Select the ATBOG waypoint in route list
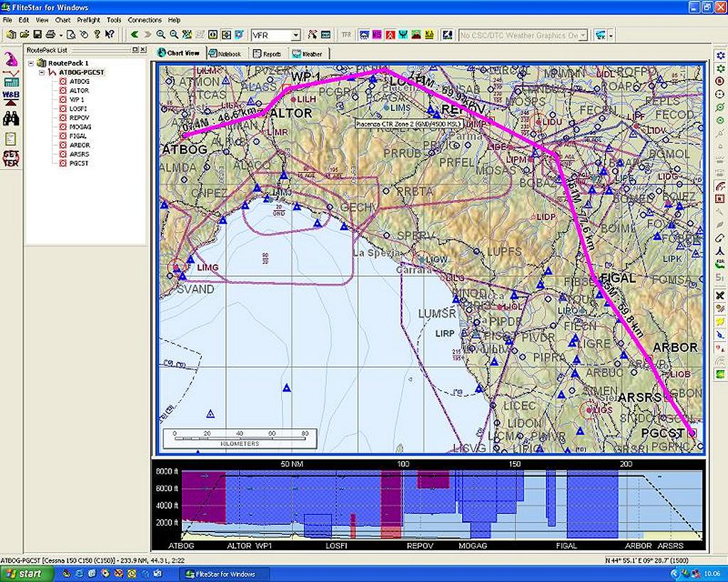The image size is (728, 582). coord(80,81)
